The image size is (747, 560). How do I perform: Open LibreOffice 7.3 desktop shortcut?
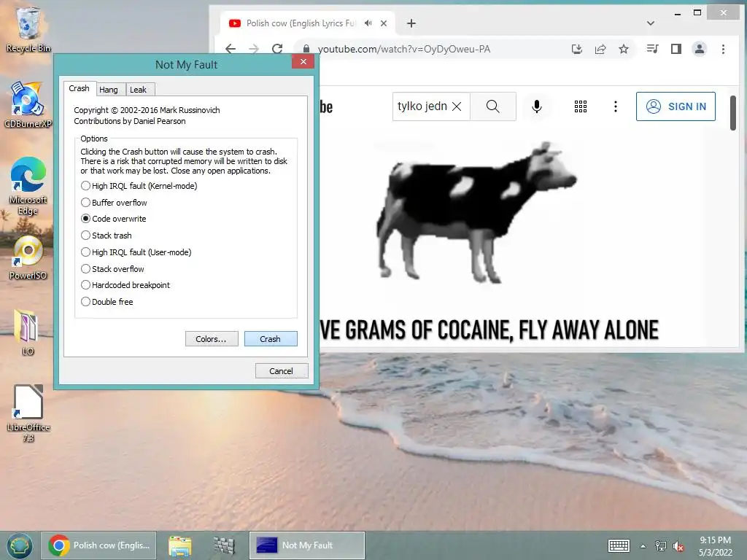point(28,413)
